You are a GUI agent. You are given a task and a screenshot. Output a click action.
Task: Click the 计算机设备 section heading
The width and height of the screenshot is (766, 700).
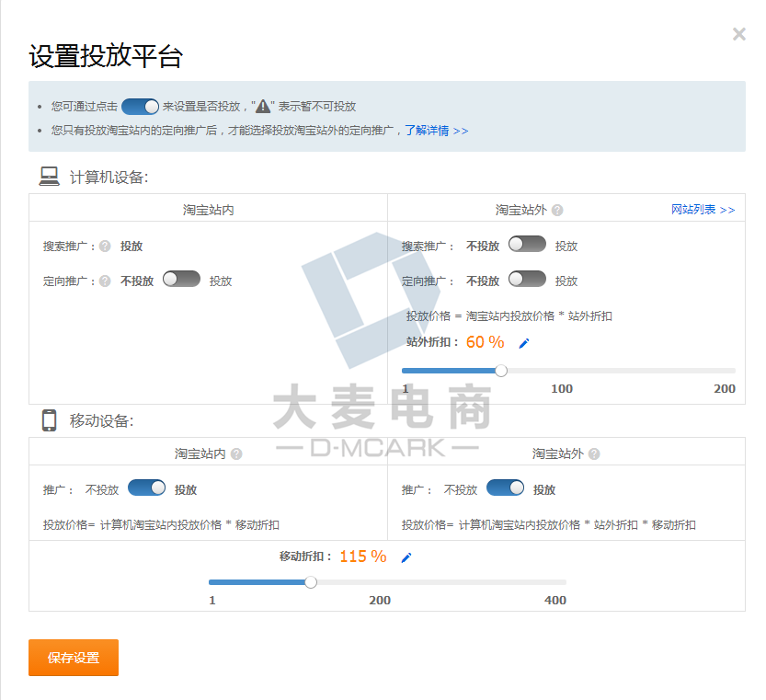click(109, 178)
